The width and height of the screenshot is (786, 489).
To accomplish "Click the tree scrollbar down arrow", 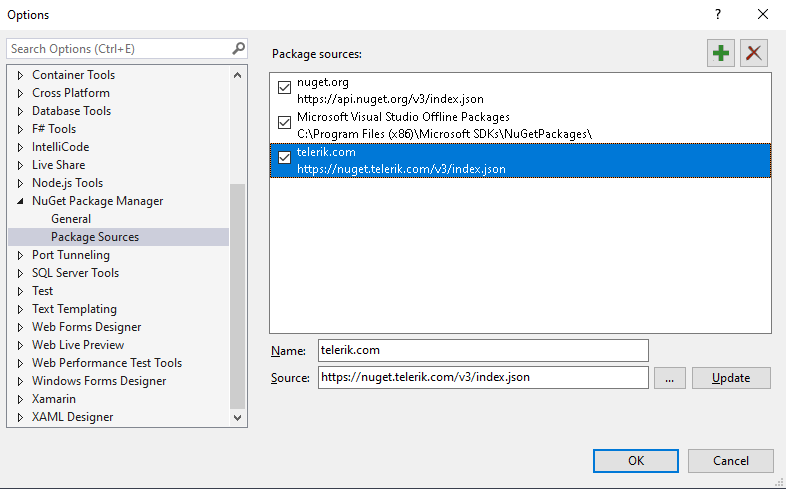I will tap(238, 418).
